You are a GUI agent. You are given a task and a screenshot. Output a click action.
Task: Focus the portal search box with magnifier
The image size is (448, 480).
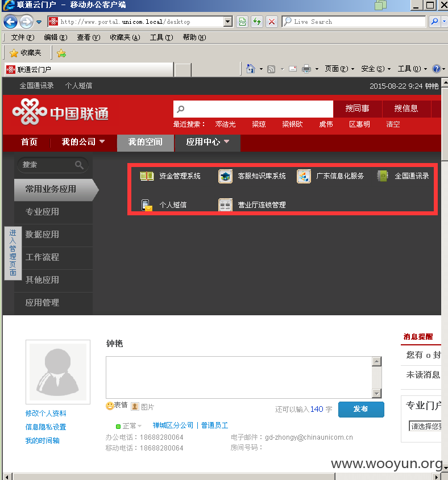(x=253, y=109)
